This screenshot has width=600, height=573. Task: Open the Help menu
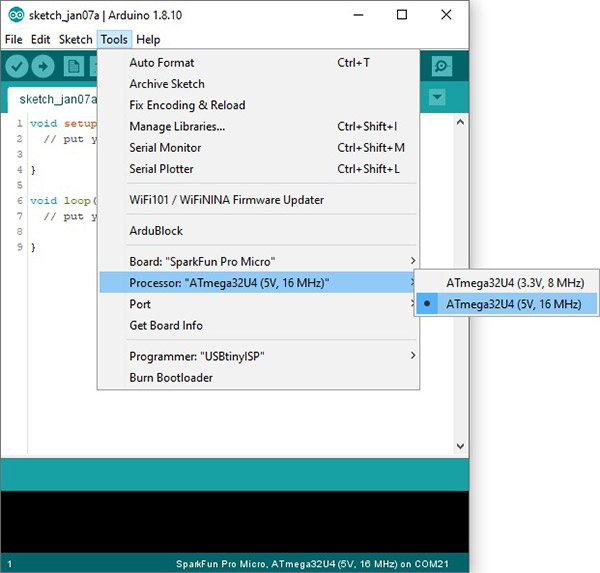click(x=148, y=40)
